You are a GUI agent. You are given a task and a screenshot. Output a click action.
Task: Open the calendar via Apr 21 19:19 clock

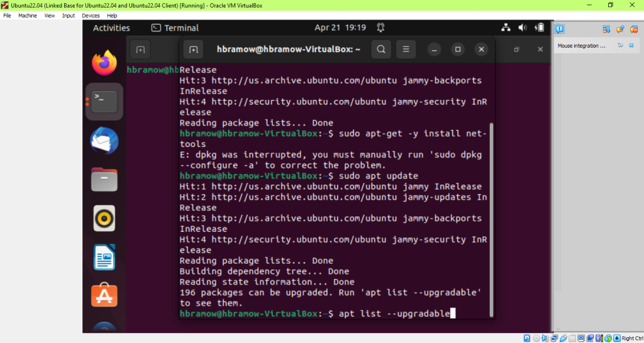(340, 28)
